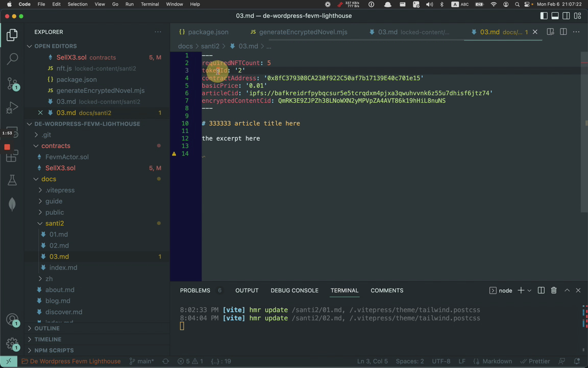The image size is (588, 368).
Task: Open the Terminal menu in menu bar
Action: (x=150, y=4)
